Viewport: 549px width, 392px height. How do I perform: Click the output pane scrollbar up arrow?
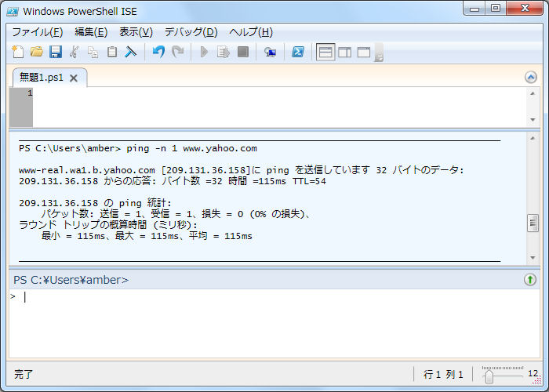(x=533, y=138)
